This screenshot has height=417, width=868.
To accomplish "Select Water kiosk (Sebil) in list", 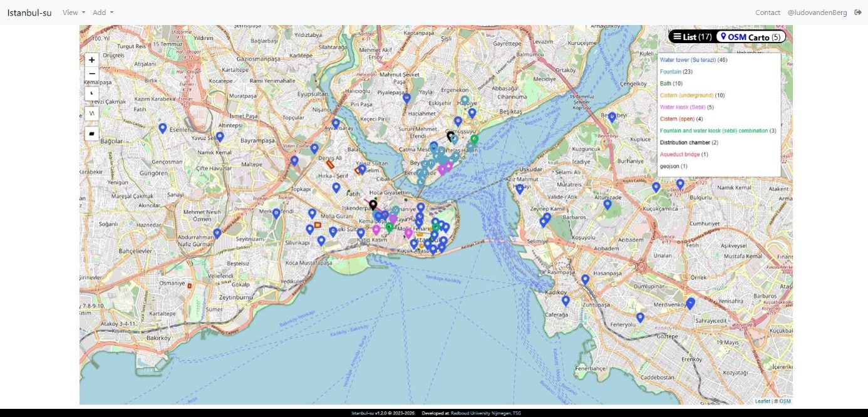I will click(x=687, y=107).
